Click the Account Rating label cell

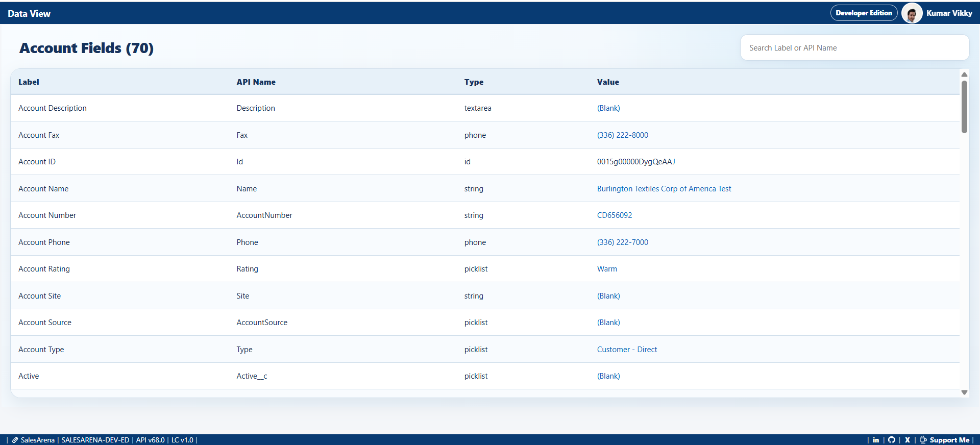[44, 269]
